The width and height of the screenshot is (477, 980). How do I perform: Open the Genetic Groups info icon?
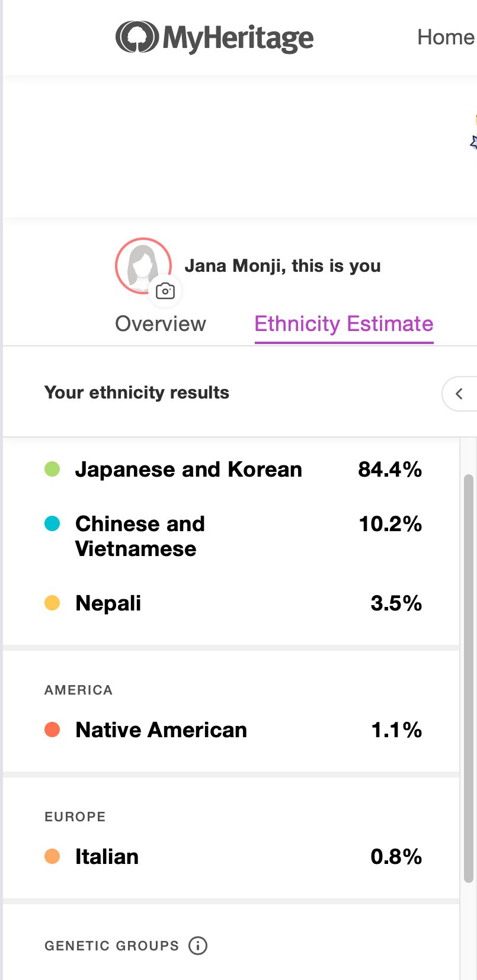click(x=198, y=946)
